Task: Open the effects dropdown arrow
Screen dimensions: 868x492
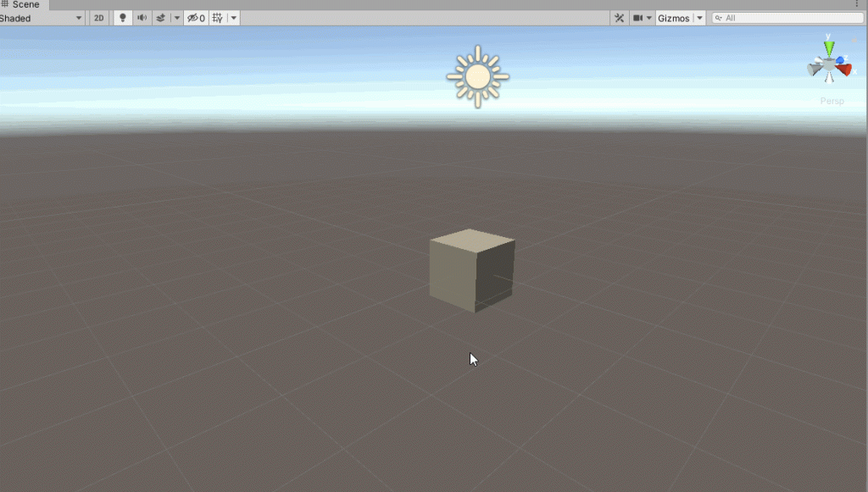Action: 176,17
